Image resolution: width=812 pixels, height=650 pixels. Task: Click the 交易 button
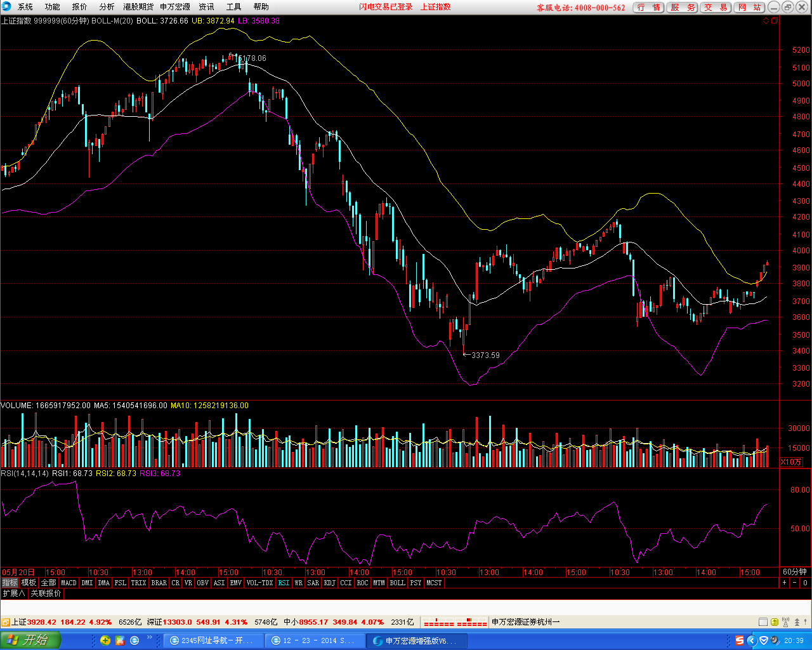click(x=716, y=8)
